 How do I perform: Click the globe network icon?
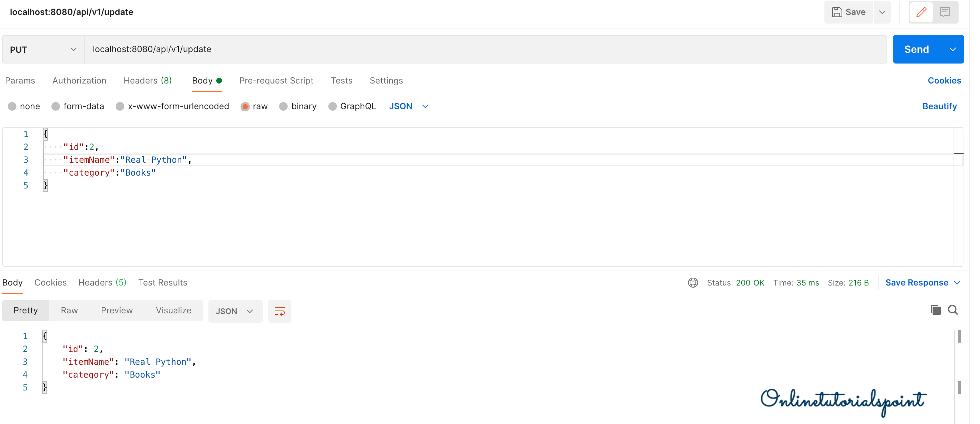coord(693,283)
